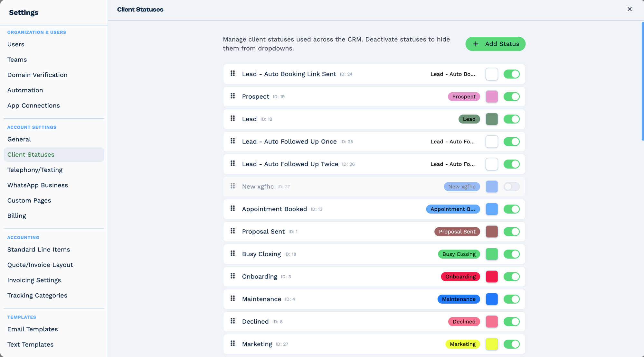Click drag handle for New xgfhc row
This screenshot has width=644, height=357.
click(232, 186)
